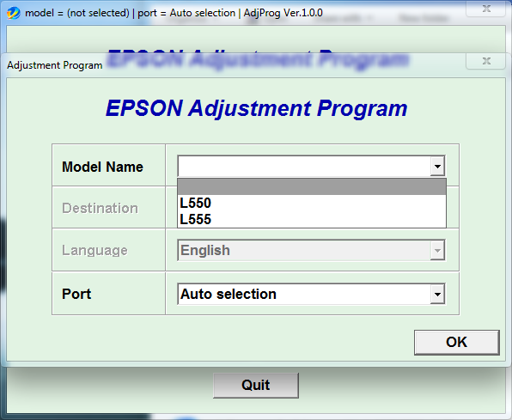Click the Language label
Screen dimensions: 512x420
click(94, 251)
